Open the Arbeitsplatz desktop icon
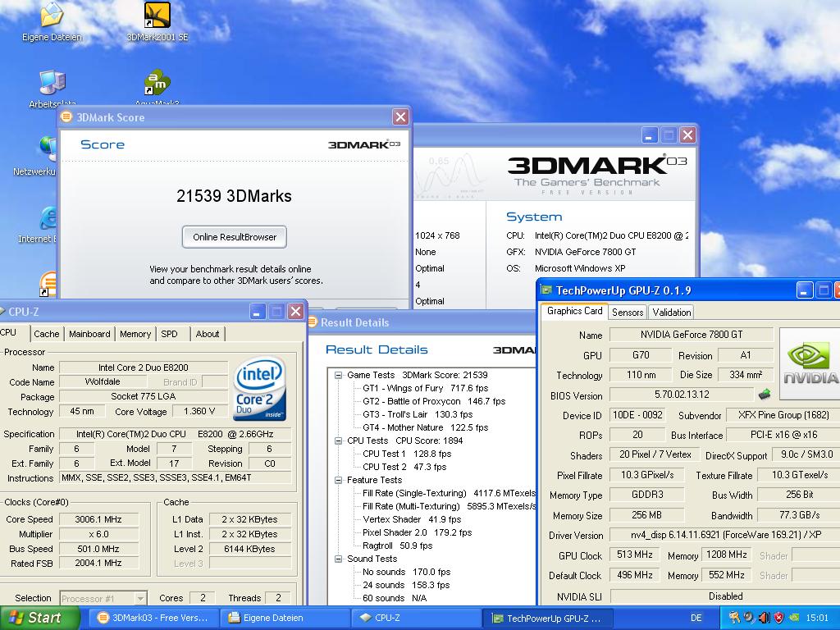 (52, 83)
